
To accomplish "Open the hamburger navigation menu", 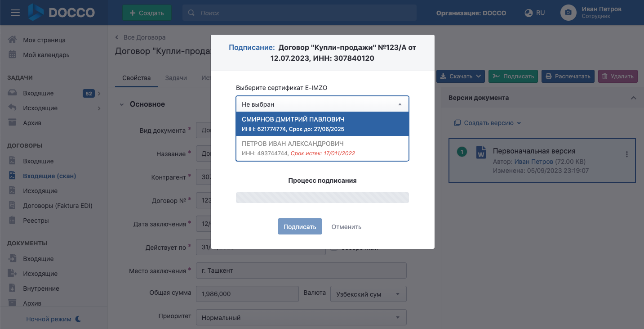I will (x=15, y=13).
